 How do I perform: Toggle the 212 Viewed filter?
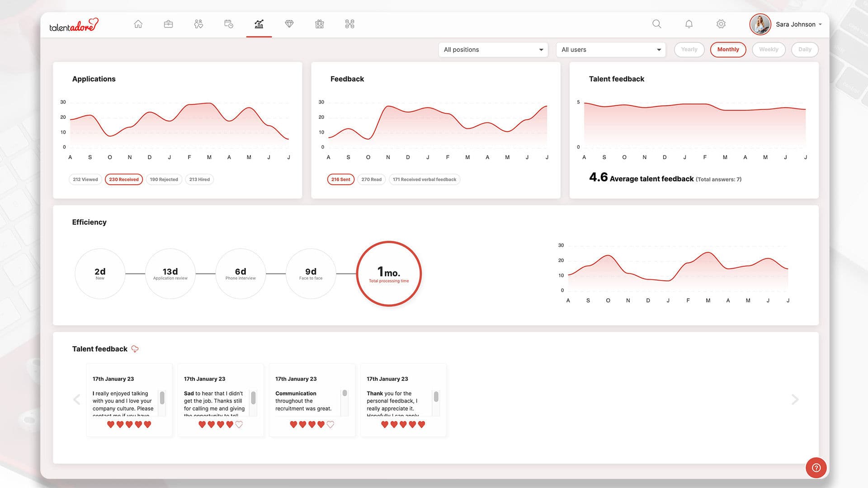[x=85, y=179]
